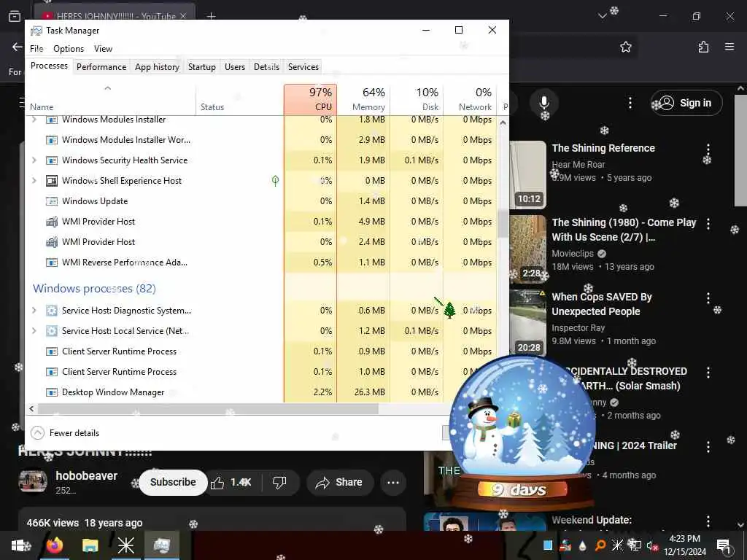Switch to the Services tab

point(303,66)
